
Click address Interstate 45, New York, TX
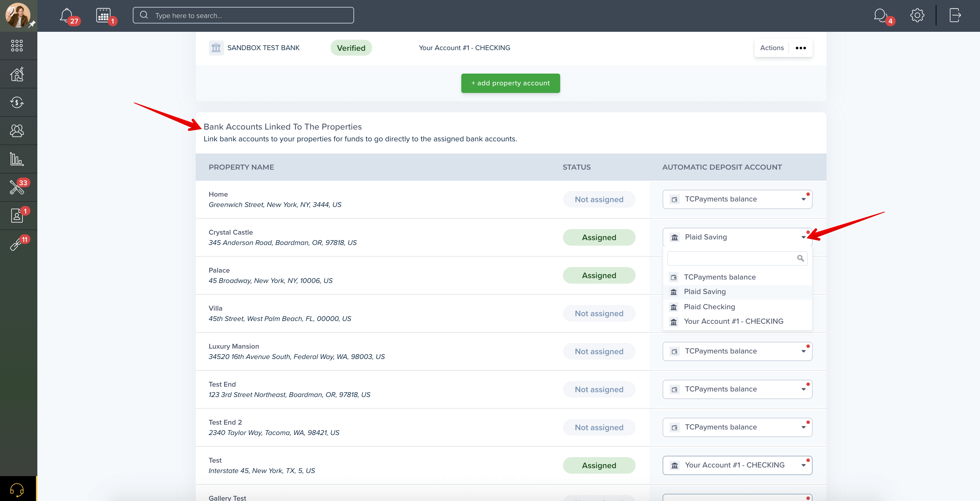(262, 471)
